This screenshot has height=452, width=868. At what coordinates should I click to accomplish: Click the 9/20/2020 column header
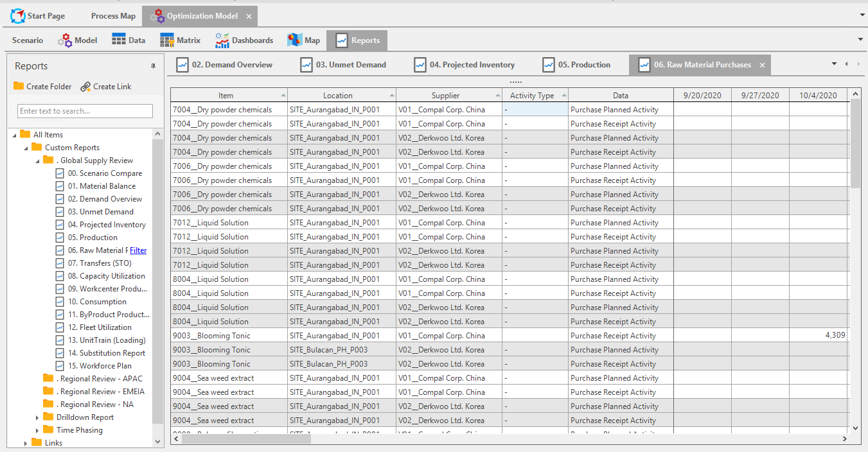click(x=702, y=95)
